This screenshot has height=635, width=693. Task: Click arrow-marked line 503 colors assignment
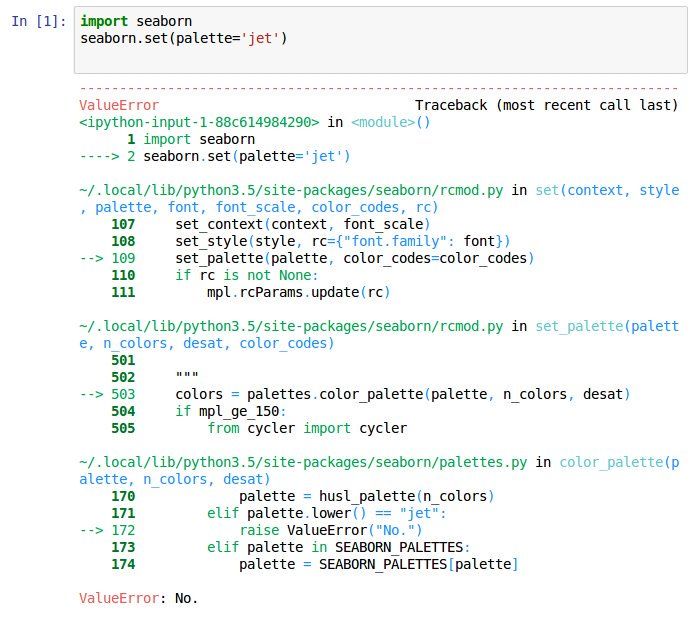pyautogui.click(x=402, y=395)
